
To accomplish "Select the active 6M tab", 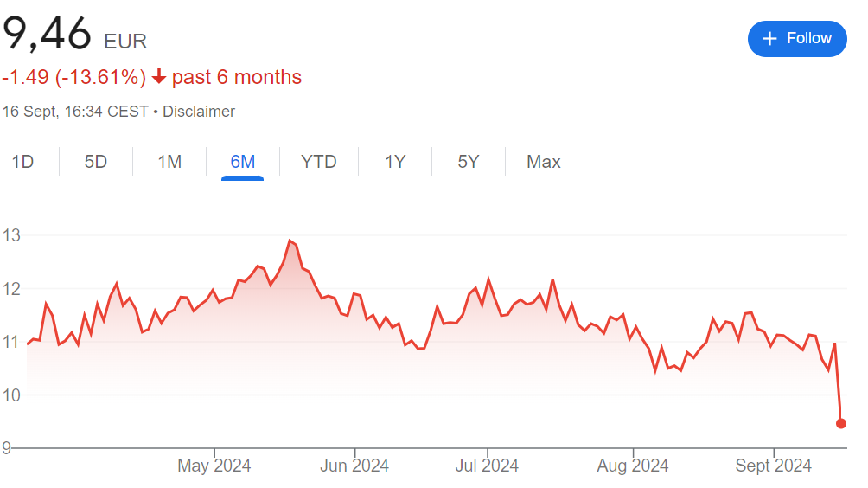I will 242,162.
